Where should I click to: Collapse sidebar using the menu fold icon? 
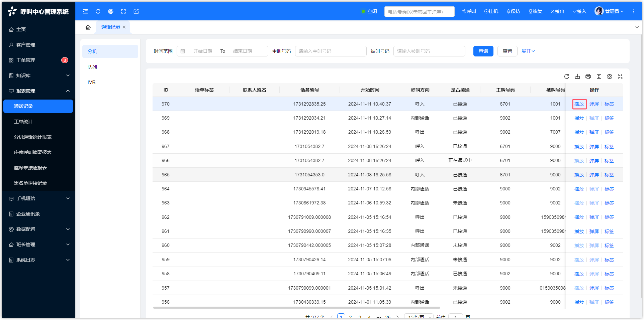coord(85,11)
